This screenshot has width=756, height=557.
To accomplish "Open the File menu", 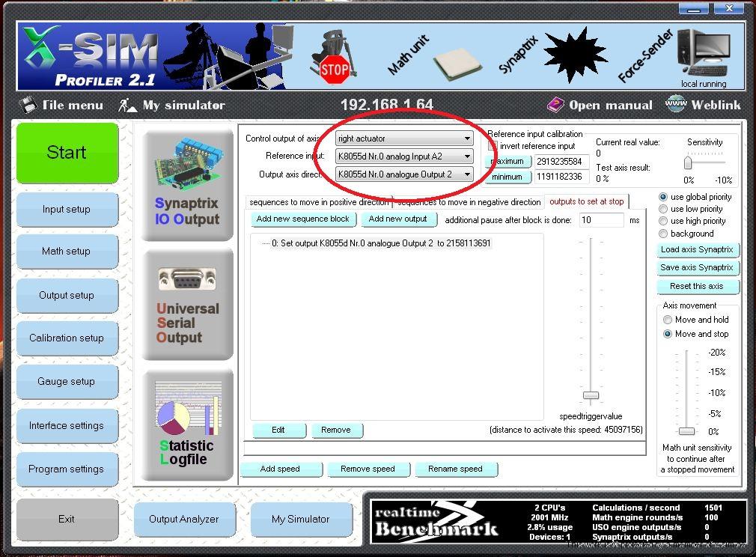I will (61, 106).
